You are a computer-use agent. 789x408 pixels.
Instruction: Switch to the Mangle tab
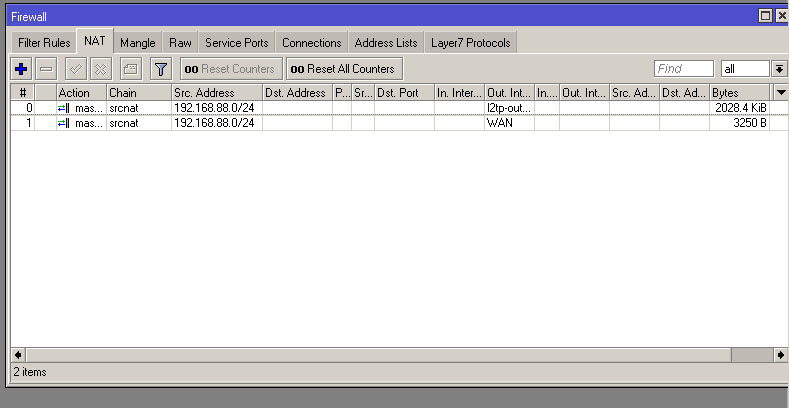click(137, 43)
